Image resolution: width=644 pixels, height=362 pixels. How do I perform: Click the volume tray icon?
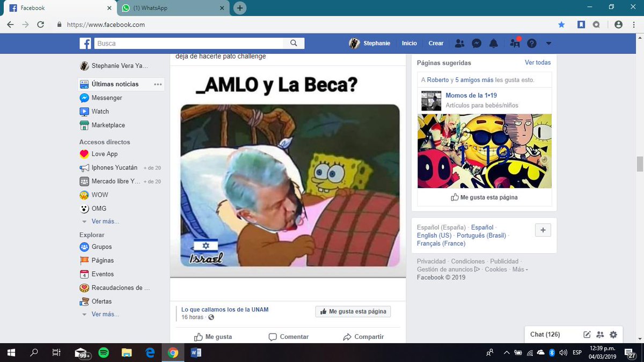point(563,353)
